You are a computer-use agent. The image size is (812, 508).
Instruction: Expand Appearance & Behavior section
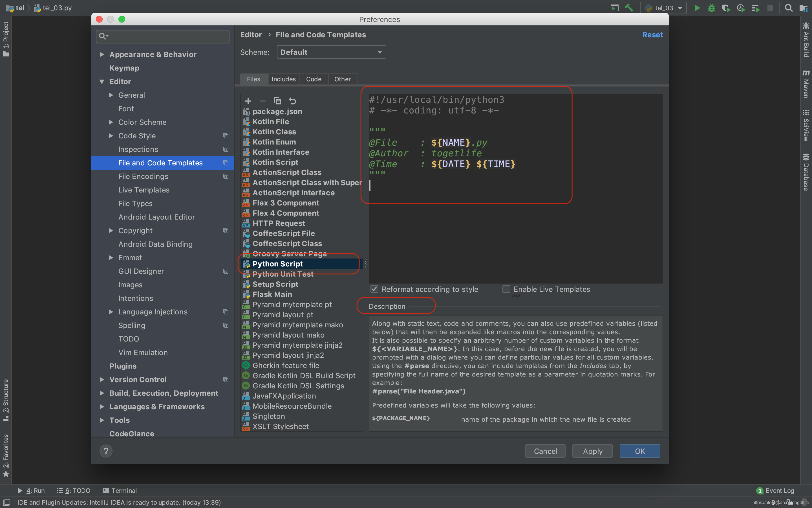click(102, 54)
